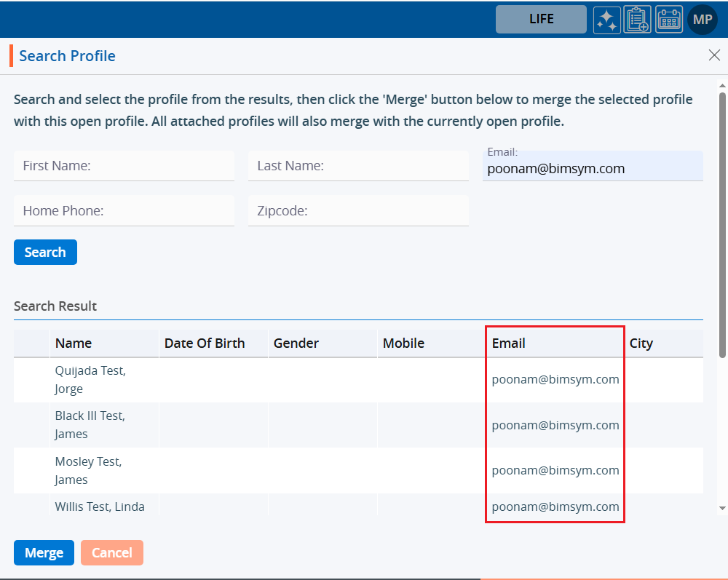Screen dimensions: 728x580
Task: Select the Home Phone input
Action: pyautogui.click(x=124, y=211)
